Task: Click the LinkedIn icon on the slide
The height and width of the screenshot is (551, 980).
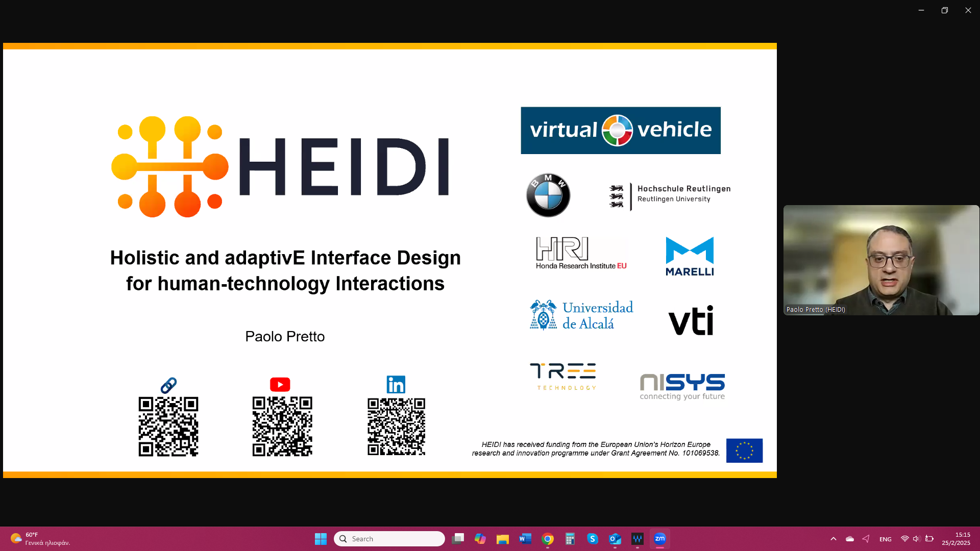Action: (x=396, y=384)
